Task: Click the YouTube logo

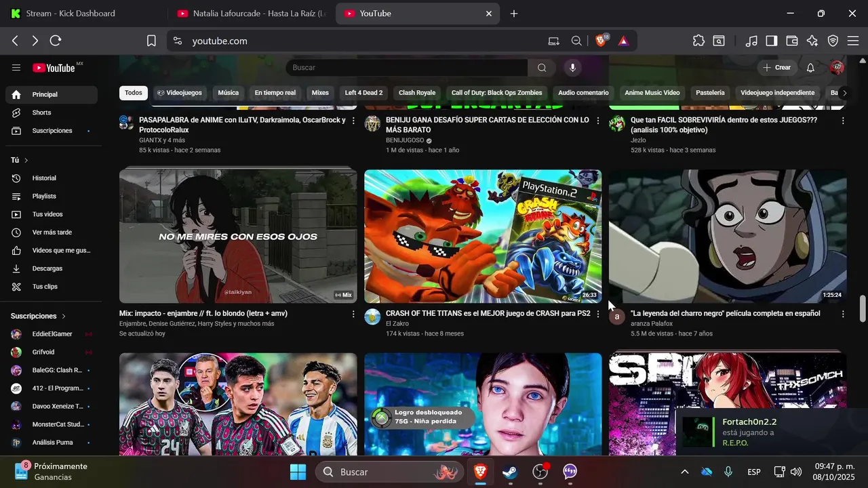Action: coord(54,68)
